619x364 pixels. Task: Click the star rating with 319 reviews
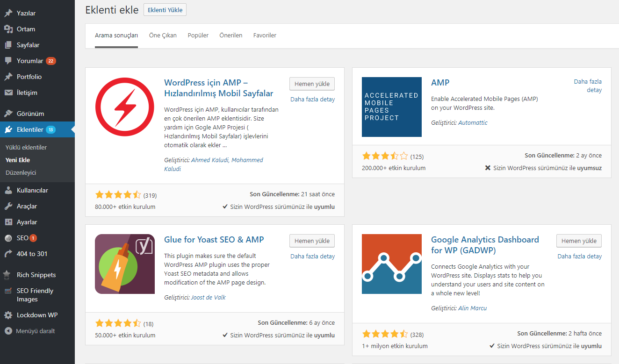tap(118, 195)
